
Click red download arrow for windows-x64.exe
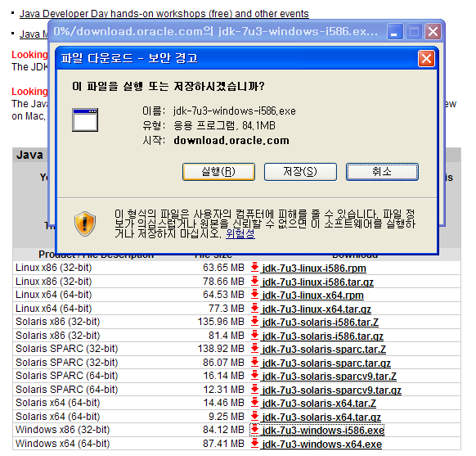pyautogui.click(x=254, y=443)
